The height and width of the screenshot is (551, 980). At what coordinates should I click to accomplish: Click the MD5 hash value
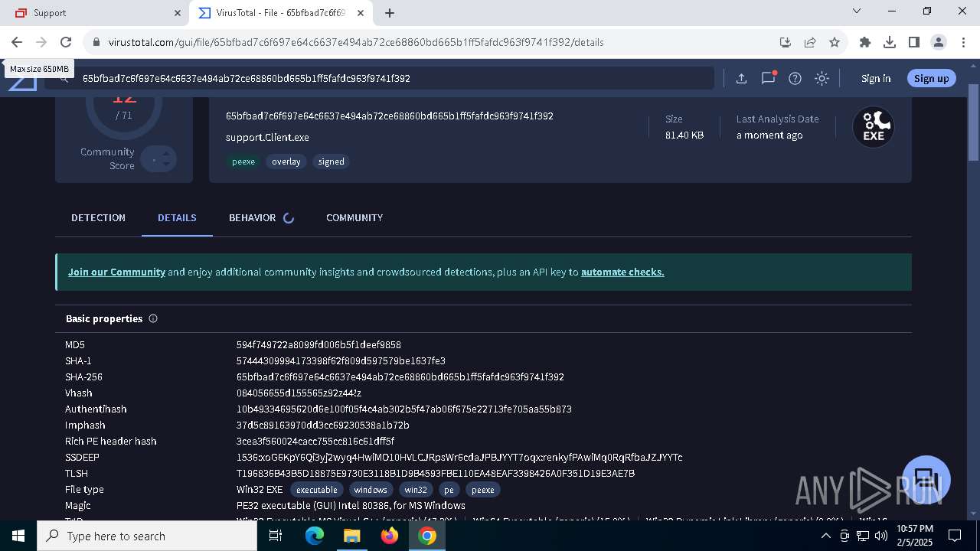(x=318, y=345)
